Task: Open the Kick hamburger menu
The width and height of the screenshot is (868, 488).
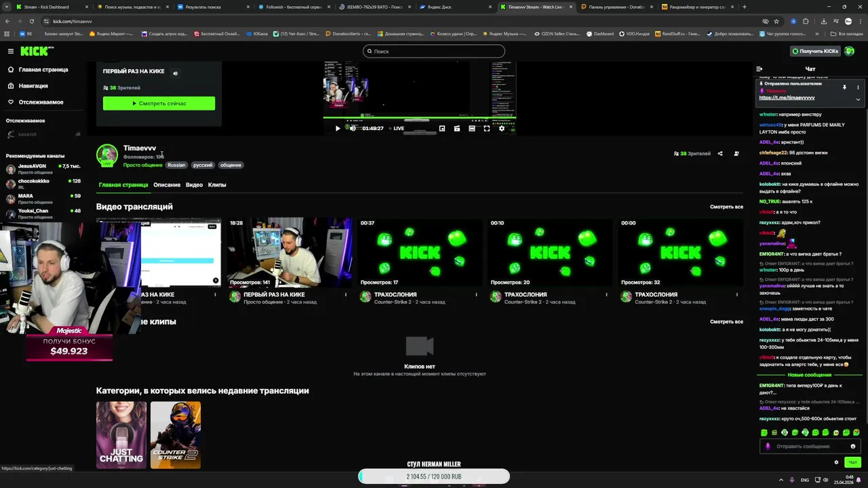Action: (10, 52)
